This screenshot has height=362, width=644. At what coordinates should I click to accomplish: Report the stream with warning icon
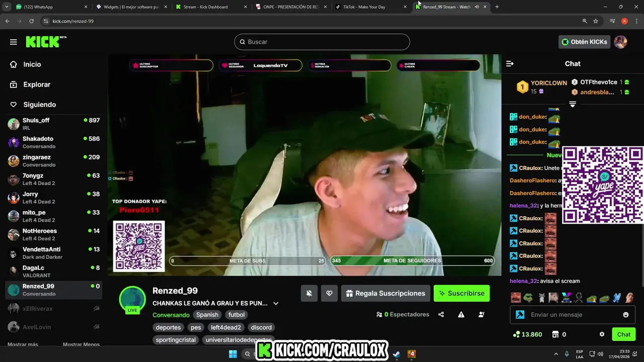461,314
